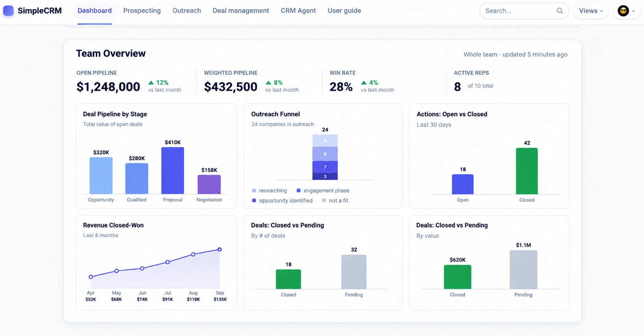Open the Views dropdown

(x=591, y=11)
